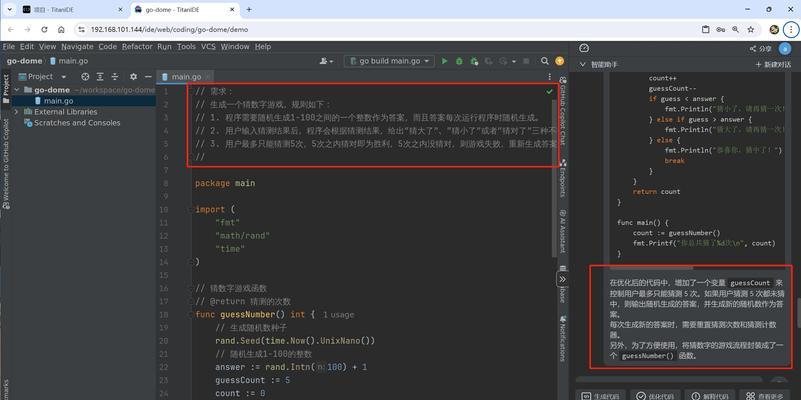Open the Help menu
This screenshot has width=801, height=400.
tap(263, 46)
